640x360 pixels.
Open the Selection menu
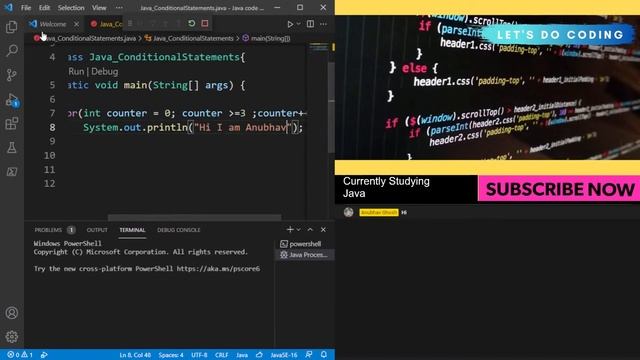click(71, 8)
